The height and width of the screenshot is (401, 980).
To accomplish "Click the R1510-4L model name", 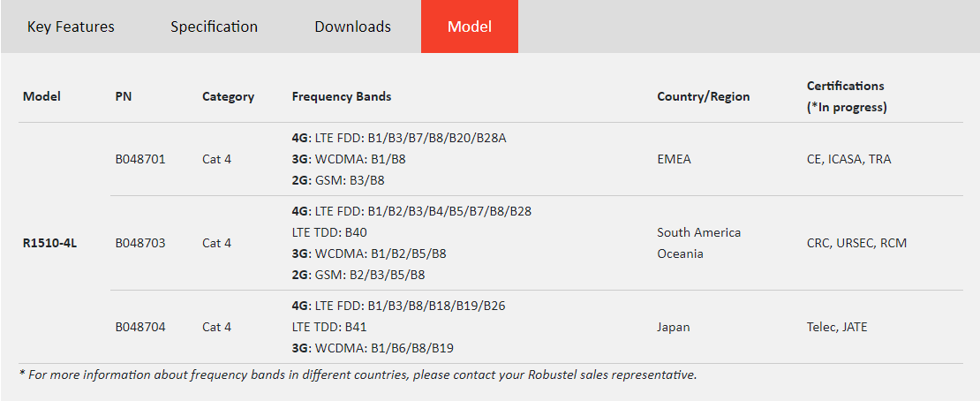I will pyautogui.click(x=49, y=243).
